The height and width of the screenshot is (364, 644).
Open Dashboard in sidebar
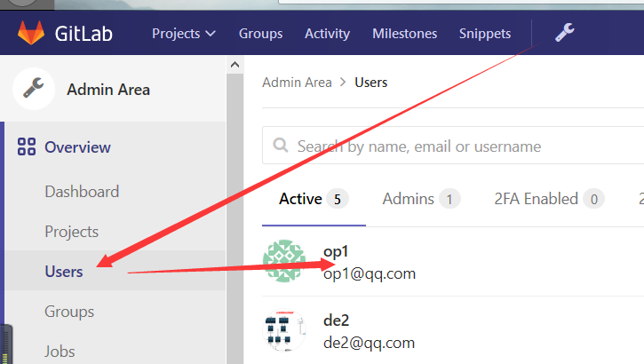pos(82,192)
